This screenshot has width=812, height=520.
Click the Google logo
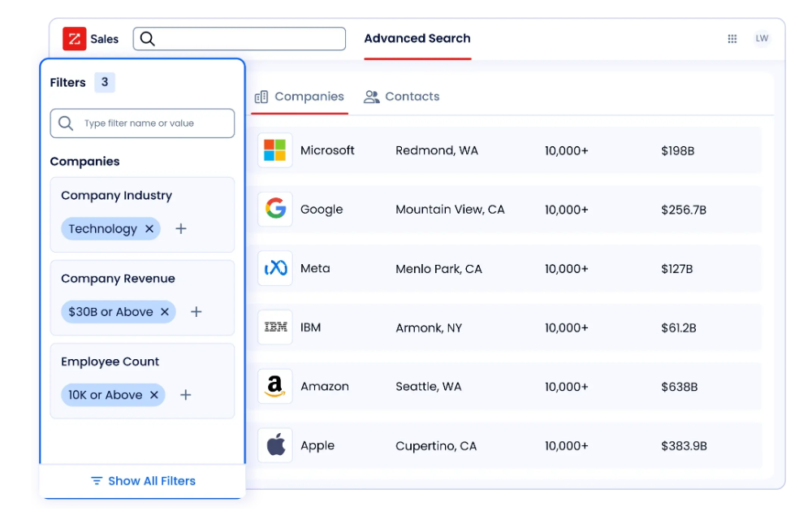(275, 210)
